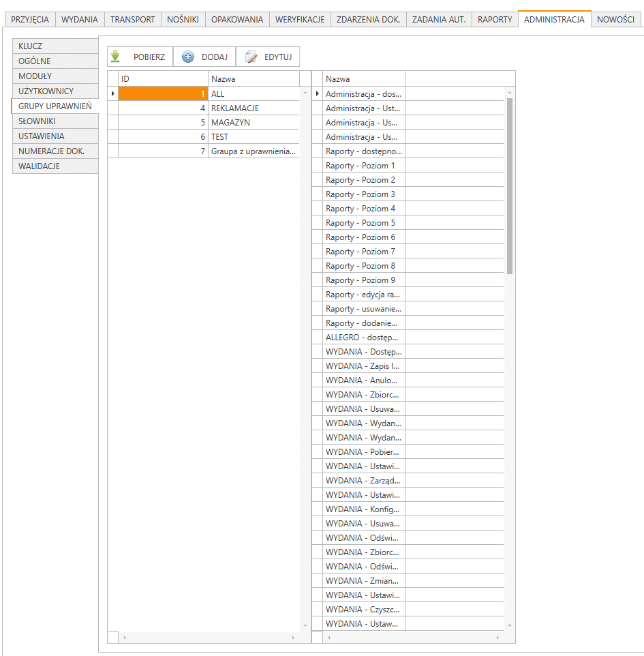Select the 'ALLEGRO - dostęp...' permission row
Screen dimensions: 644x656
click(408, 337)
